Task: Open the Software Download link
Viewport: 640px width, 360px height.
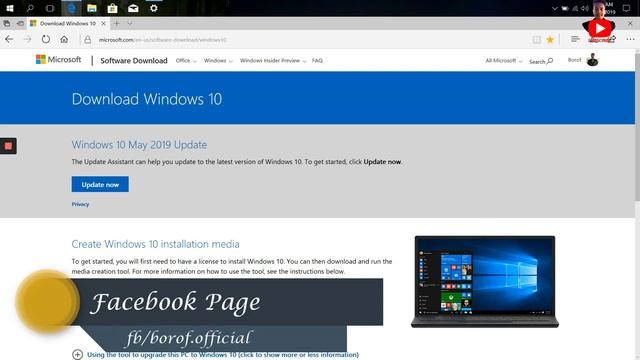Action: (x=134, y=61)
